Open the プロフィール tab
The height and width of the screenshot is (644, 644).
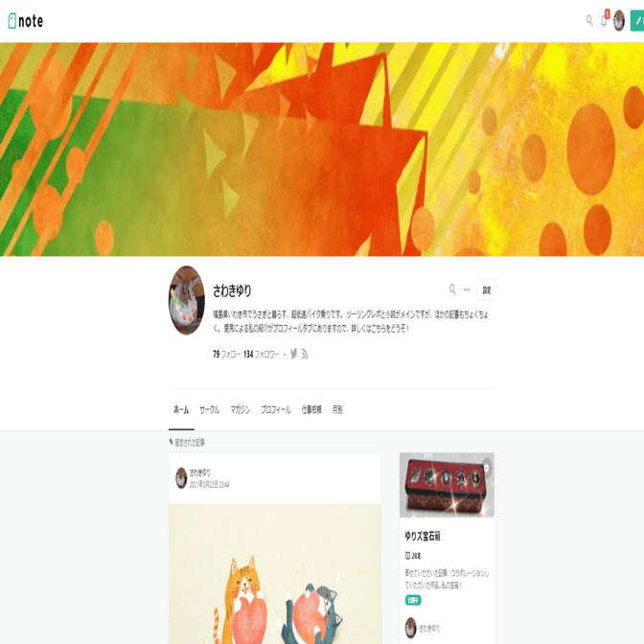click(276, 409)
